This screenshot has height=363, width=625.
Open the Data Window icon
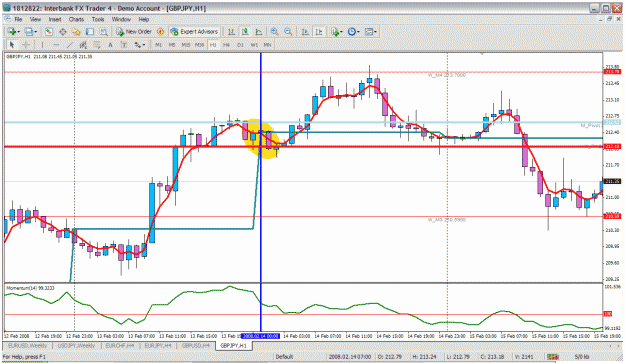click(x=63, y=32)
